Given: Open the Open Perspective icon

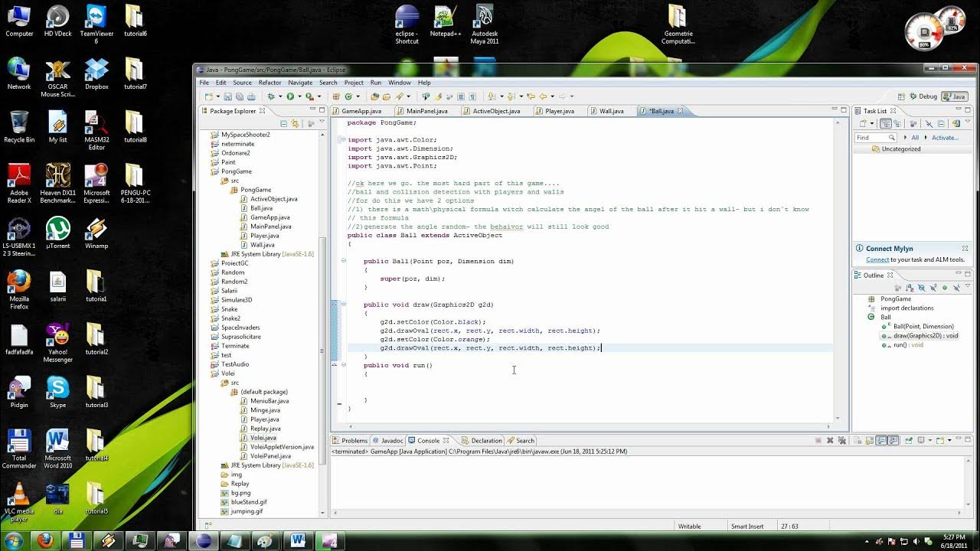Looking at the screenshot, I should 902,96.
